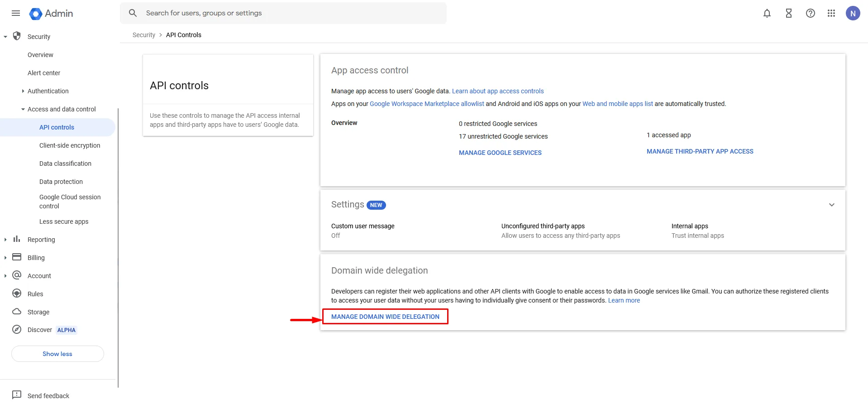Viewport: 868px width, 414px height.
Task: Click Discover label in sidebar
Action: point(40,330)
